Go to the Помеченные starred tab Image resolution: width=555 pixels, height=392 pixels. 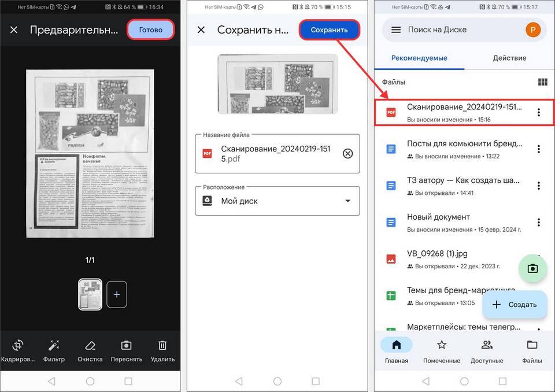441,351
